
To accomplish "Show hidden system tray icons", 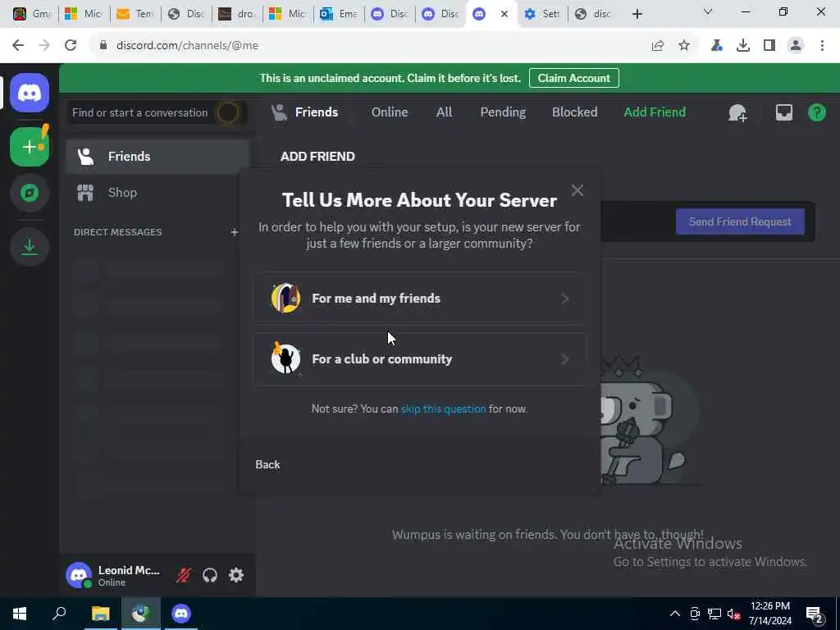I will pos(675,614).
